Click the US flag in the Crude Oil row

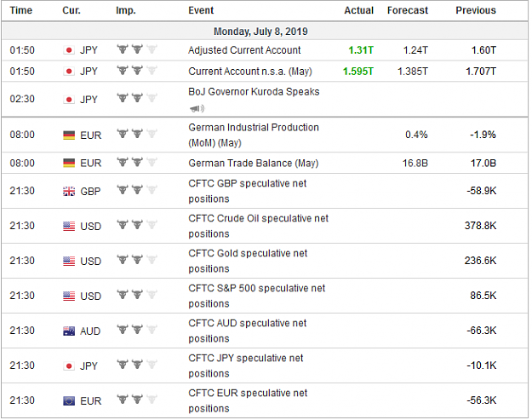pos(69,226)
